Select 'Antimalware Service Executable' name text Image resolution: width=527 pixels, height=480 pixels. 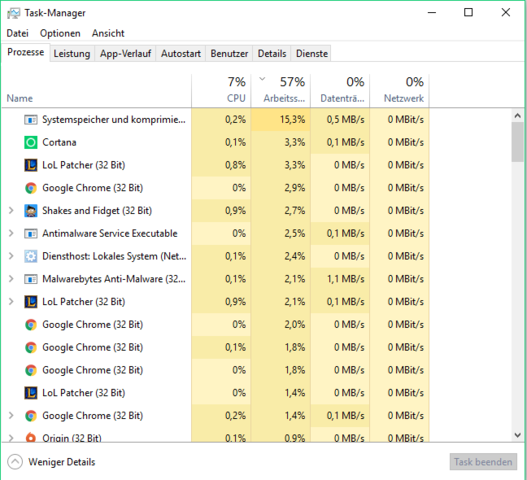click(110, 234)
